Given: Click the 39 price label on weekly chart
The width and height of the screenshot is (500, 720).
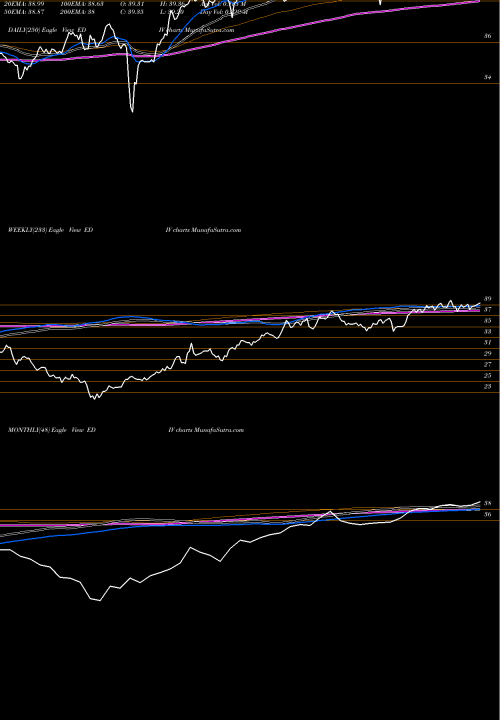Looking at the screenshot, I should click(x=488, y=298).
